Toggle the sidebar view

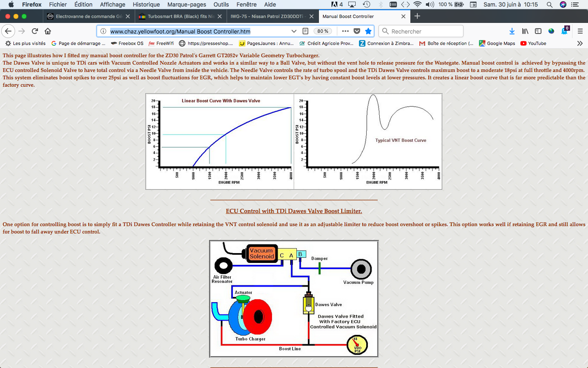tap(538, 31)
